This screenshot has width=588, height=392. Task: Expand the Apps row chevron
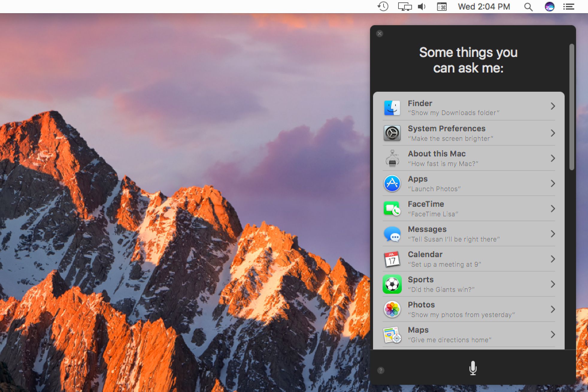coord(553,183)
